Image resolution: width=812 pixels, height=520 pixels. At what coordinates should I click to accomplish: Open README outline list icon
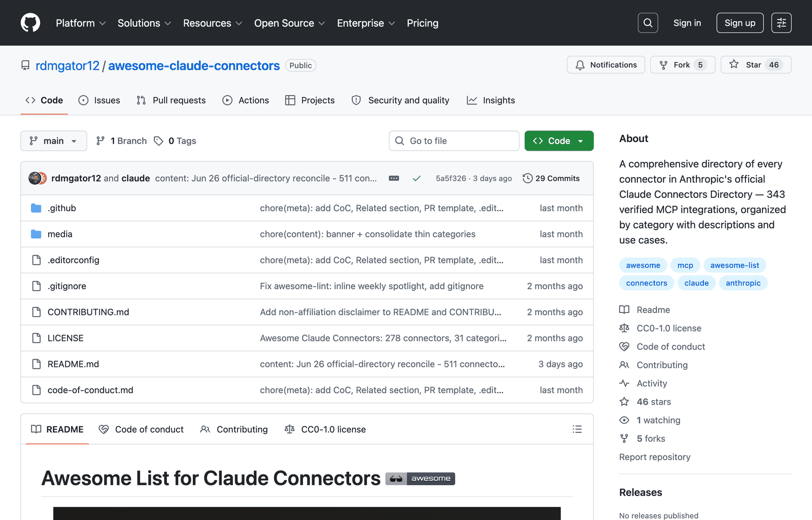(x=577, y=429)
